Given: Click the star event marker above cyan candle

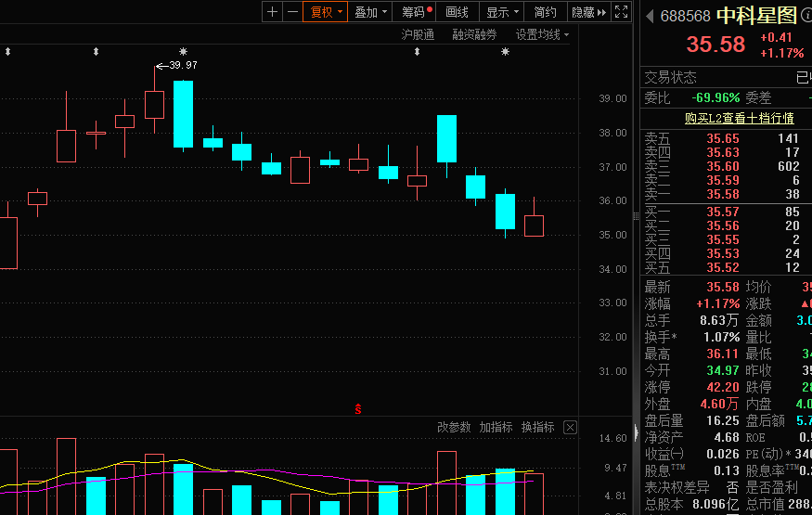Looking at the screenshot, I should 183,51.
